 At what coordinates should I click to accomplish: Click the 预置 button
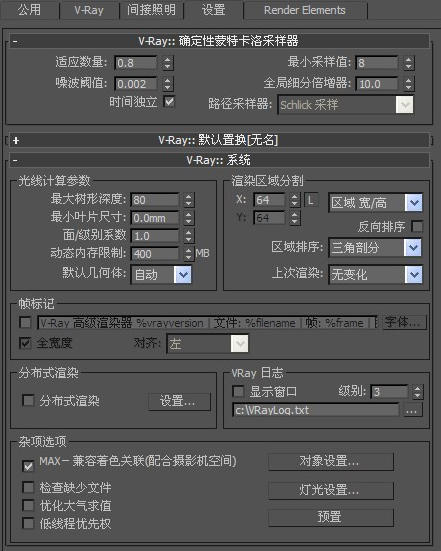(331, 517)
